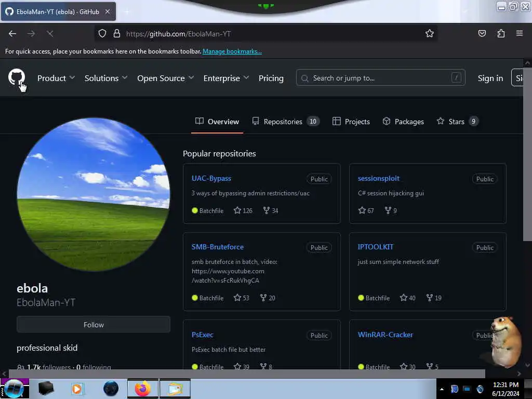Click the fork count of sessionsploit

(391, 211)
